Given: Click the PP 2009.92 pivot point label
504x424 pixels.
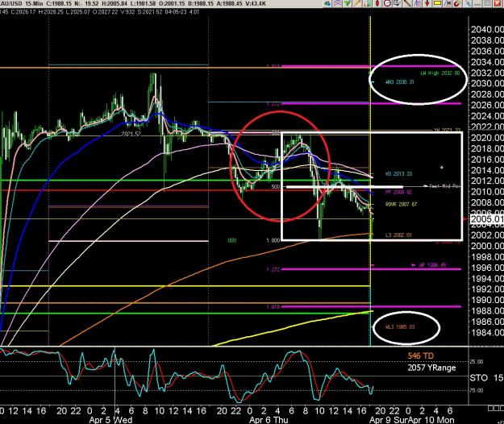Looking at the screenshot, I should coord(398,192).
